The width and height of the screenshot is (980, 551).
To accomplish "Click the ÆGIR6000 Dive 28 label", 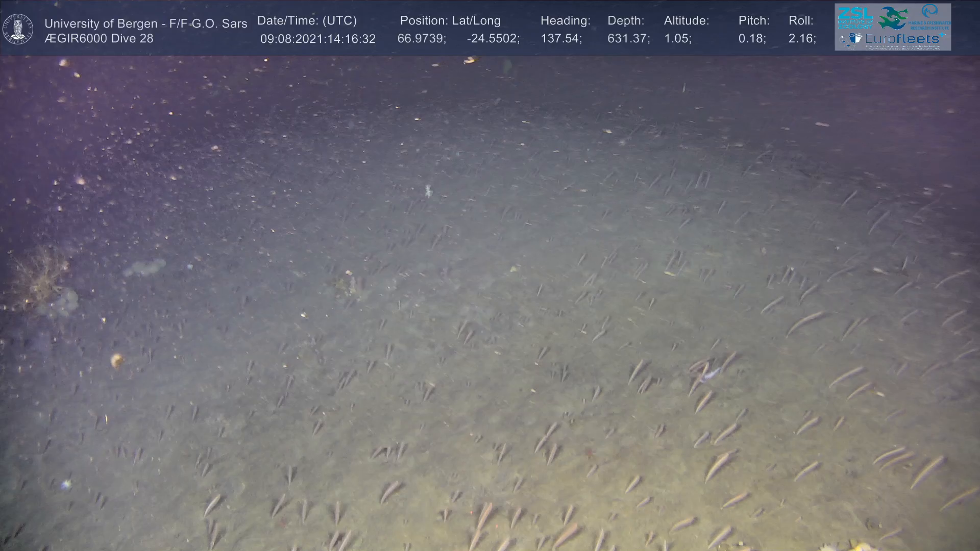I will 99,39.
